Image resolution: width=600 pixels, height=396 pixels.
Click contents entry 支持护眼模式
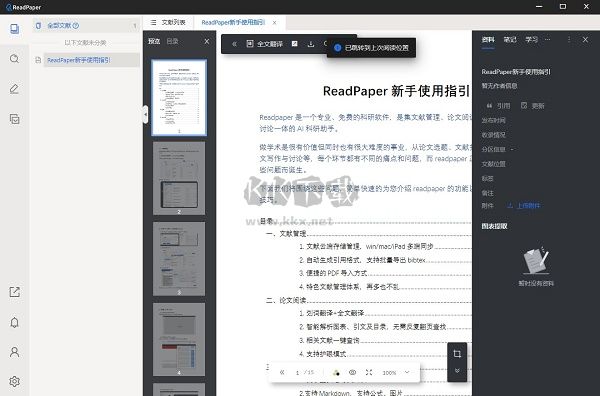323,354
